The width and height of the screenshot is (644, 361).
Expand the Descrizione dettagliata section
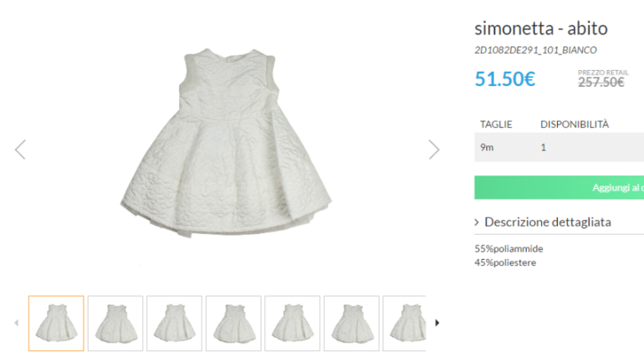coord(547,222)
